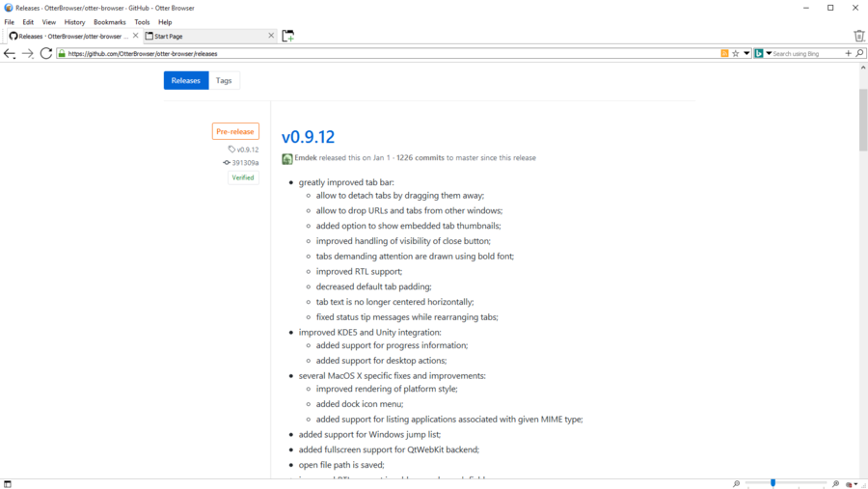Open the 1226 commits link
This screenshot has width=868, height=489.
(x=420, y=158)
